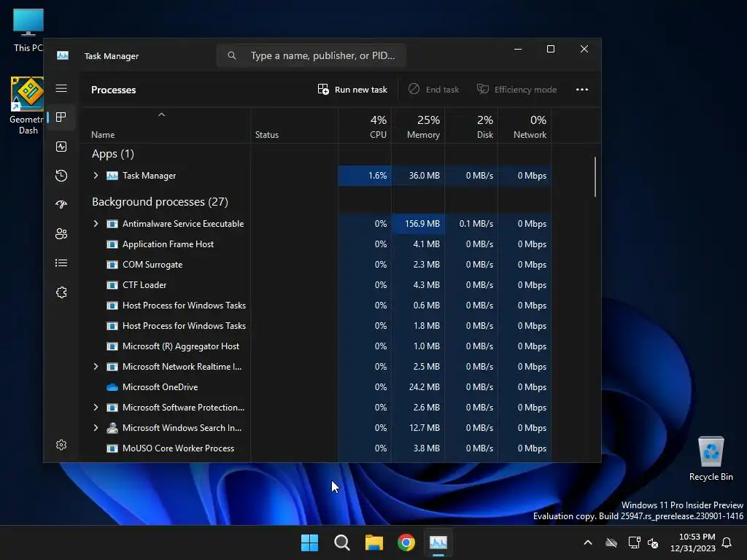Viewport: 747px width, 560px height.
Task: Click the Background processes (27) group header
Action: (160, 202)
